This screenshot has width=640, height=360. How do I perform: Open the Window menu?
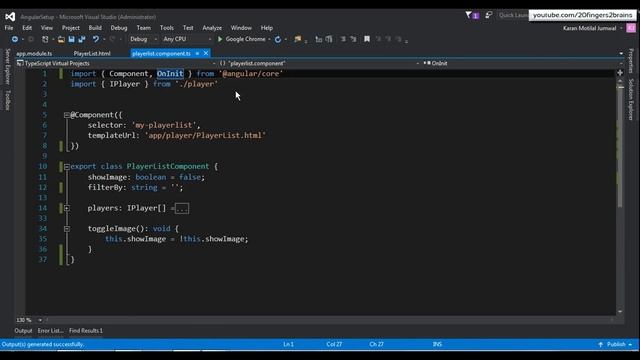[x=241, y=28]
